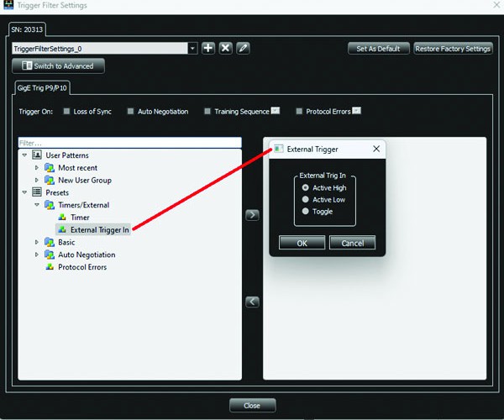
Task: Select the GigE Trig P9/P10 tab
Action: 42,88
